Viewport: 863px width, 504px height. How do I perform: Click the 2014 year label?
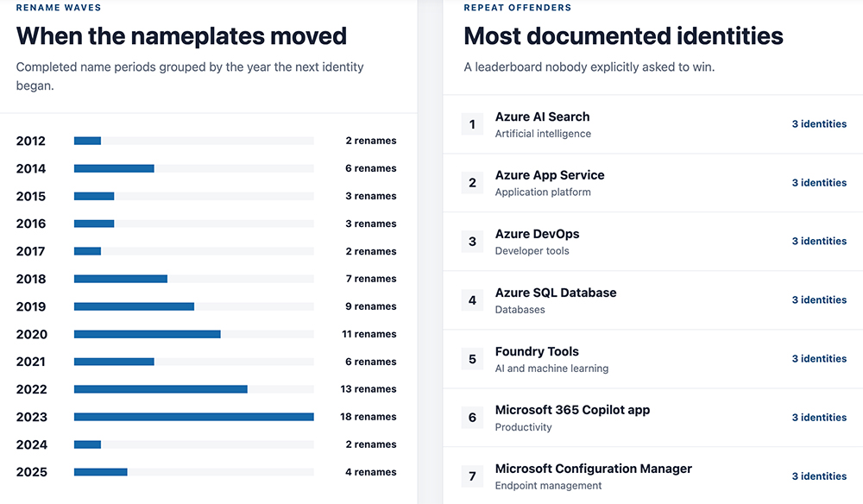[31, 168]
